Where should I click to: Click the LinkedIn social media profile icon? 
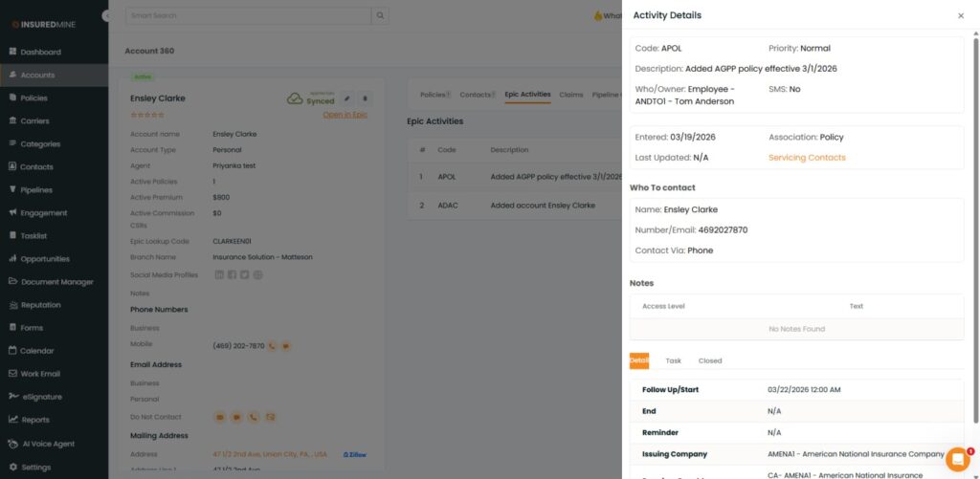coord(220,274)
